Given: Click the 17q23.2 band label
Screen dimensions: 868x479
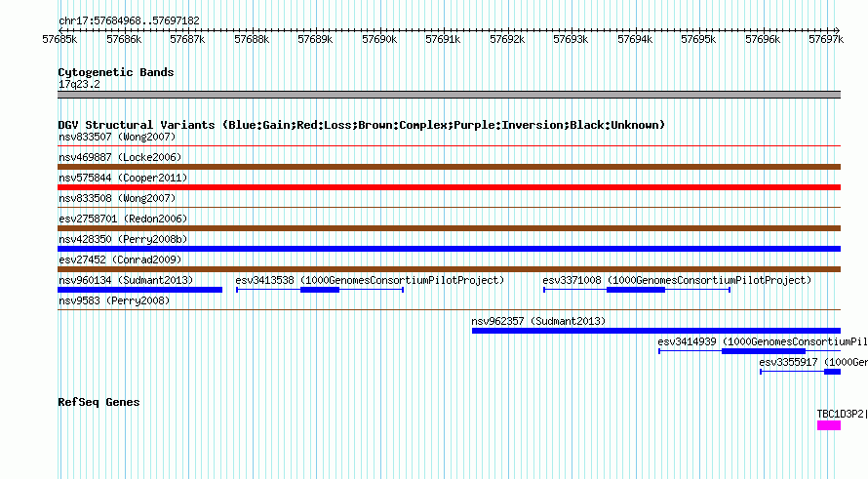Looking at the screenshot, I should 79,84.
